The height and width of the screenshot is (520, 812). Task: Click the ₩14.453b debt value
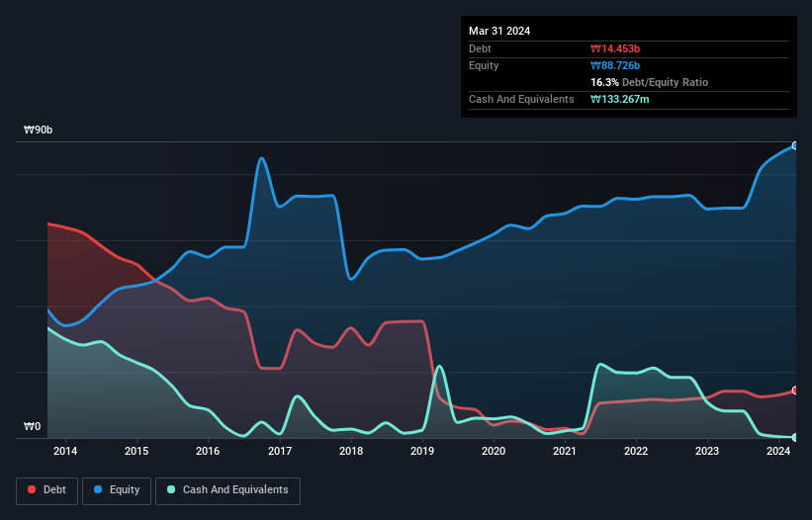(615, 48)
